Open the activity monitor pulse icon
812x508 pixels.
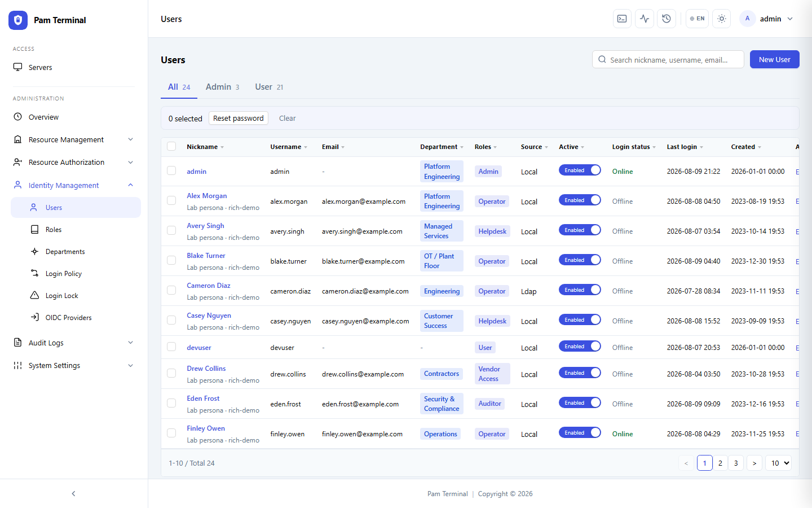click(x=645, y=19)
